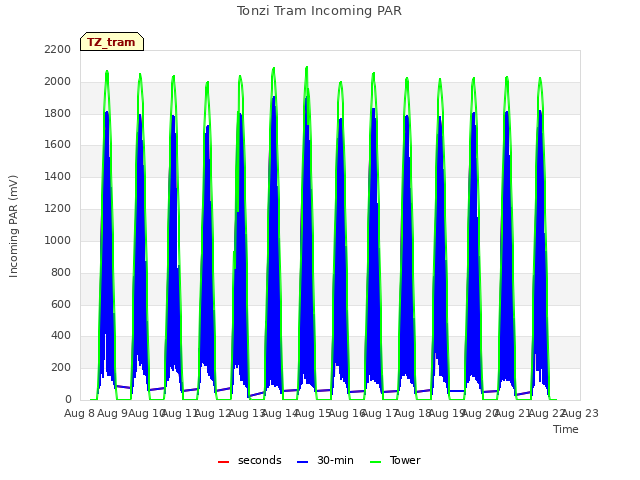Click the 1800 y-axis tick label
The height and width of the screenshot is (480, 640).
[58, 113]
